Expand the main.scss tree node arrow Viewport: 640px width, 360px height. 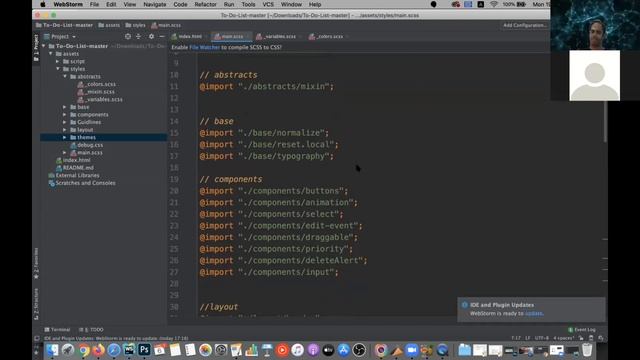[64, 153]
